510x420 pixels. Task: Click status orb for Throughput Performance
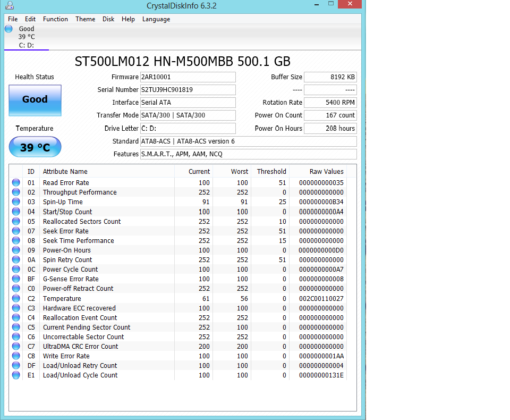click(16, 192)
